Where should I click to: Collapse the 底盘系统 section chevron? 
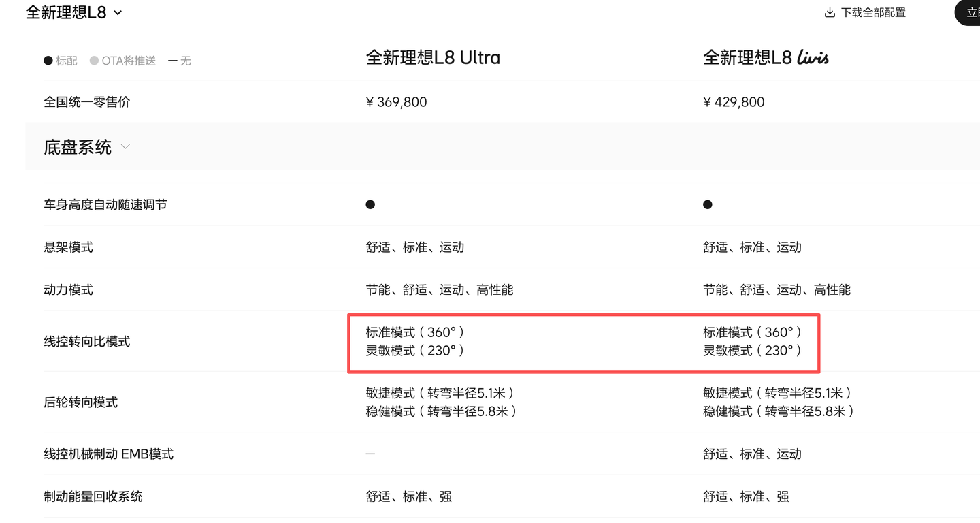[x=125, y=146]
